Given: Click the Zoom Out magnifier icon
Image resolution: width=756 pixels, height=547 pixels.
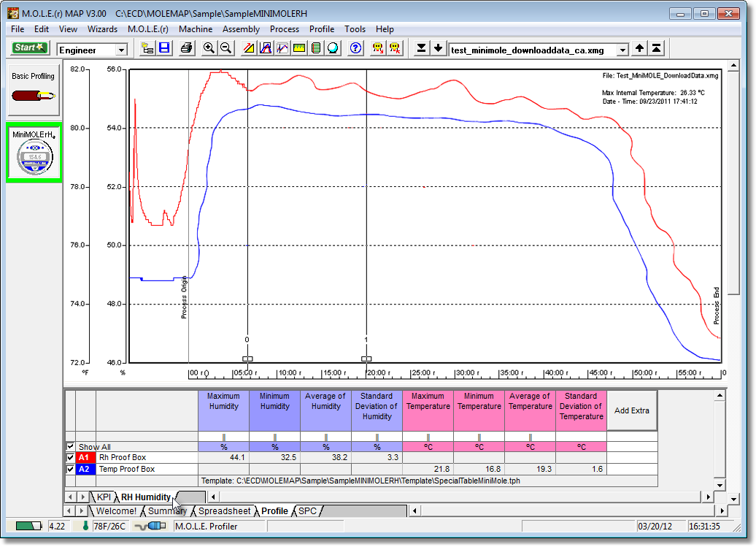Looking at the screenshot, I should (225, 48).
